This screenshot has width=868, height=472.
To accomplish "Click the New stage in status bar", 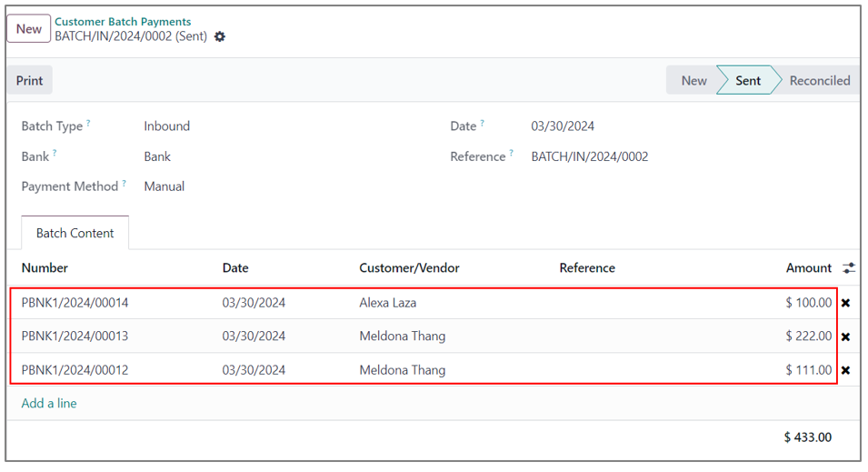I will 693,80.
